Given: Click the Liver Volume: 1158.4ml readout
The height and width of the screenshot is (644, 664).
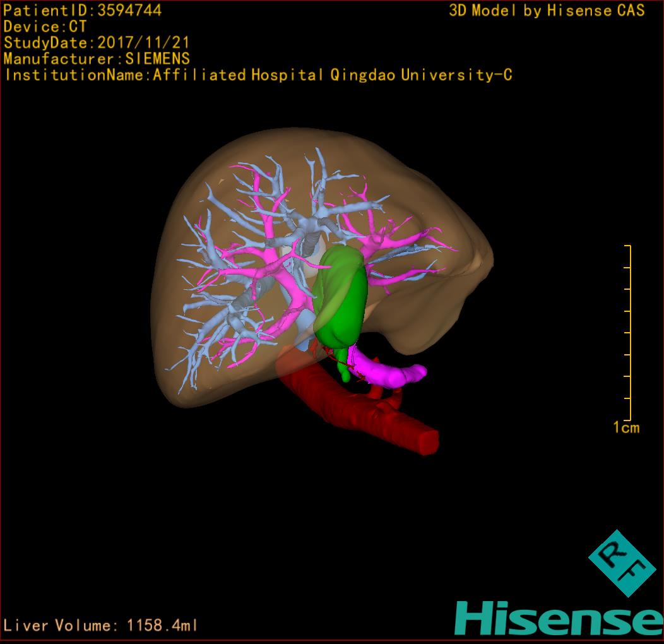Looking at the screenshot, I should tap(100, 625).
